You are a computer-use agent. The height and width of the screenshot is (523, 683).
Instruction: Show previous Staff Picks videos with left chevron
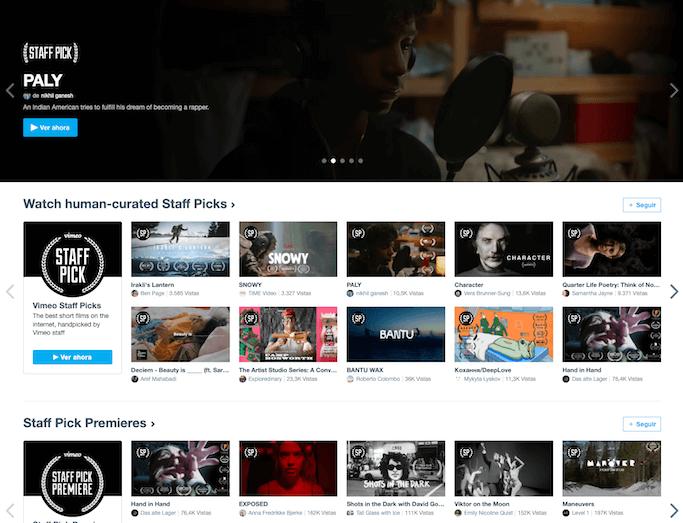click(x=10, y=292)
